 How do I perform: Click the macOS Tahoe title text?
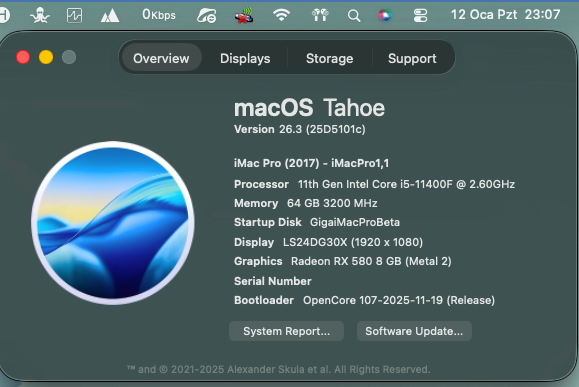309,108
